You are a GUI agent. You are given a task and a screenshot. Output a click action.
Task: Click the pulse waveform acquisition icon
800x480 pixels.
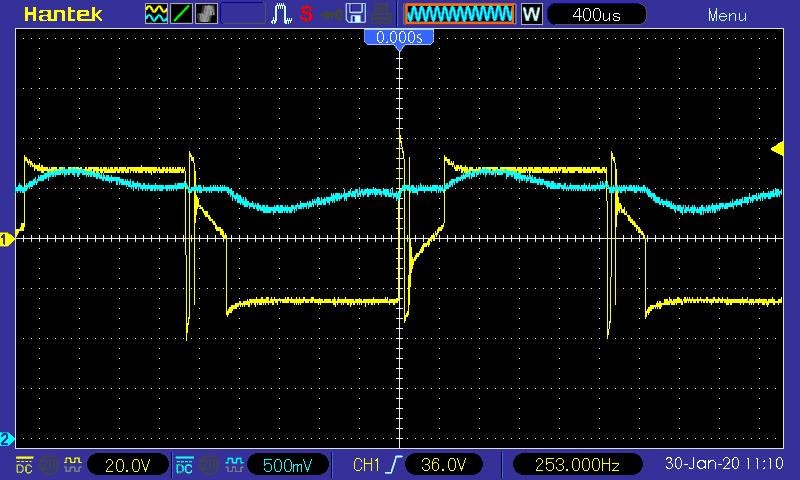[281, 14]
